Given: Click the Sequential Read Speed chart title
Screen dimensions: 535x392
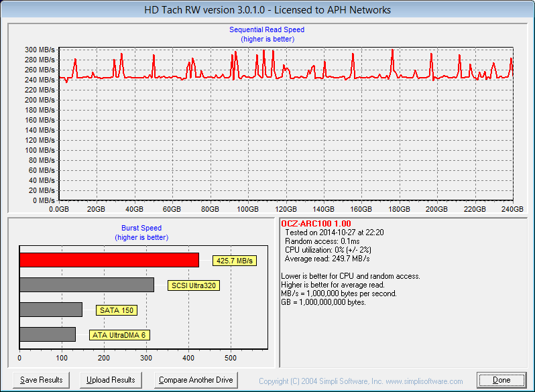Looking at the screenshot, I should 267,29.
